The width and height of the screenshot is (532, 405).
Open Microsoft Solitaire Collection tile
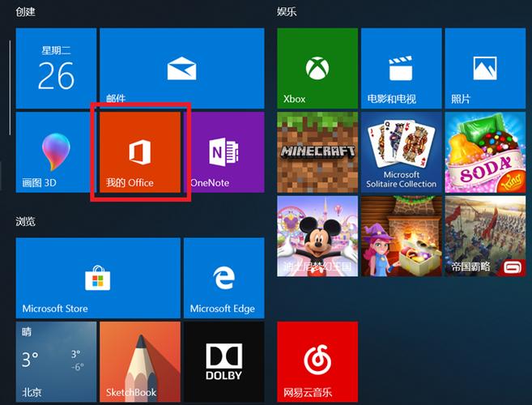click(x=401, y=152)
